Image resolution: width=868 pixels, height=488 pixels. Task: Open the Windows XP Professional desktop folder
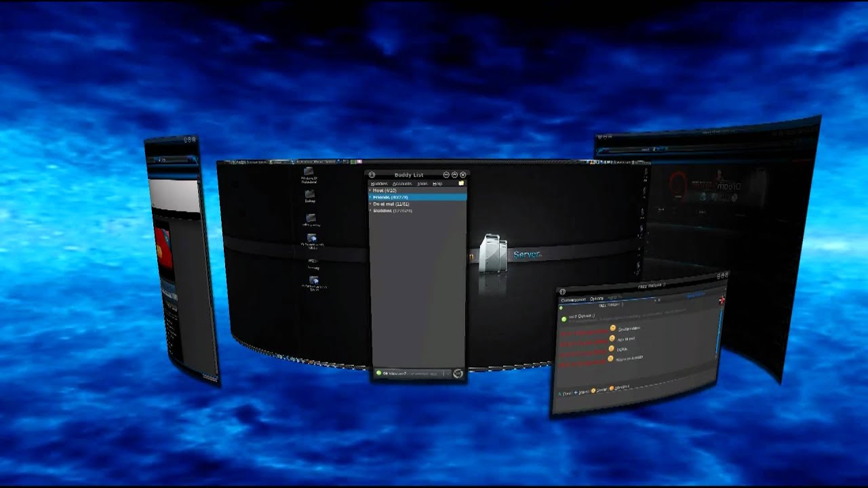point(309,172)
